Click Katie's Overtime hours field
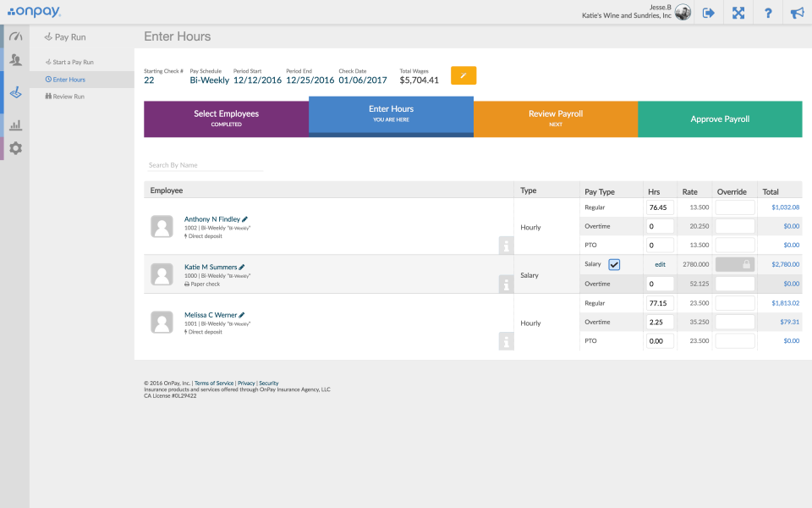This screenshot has height=508, width=812. [660, 284]
